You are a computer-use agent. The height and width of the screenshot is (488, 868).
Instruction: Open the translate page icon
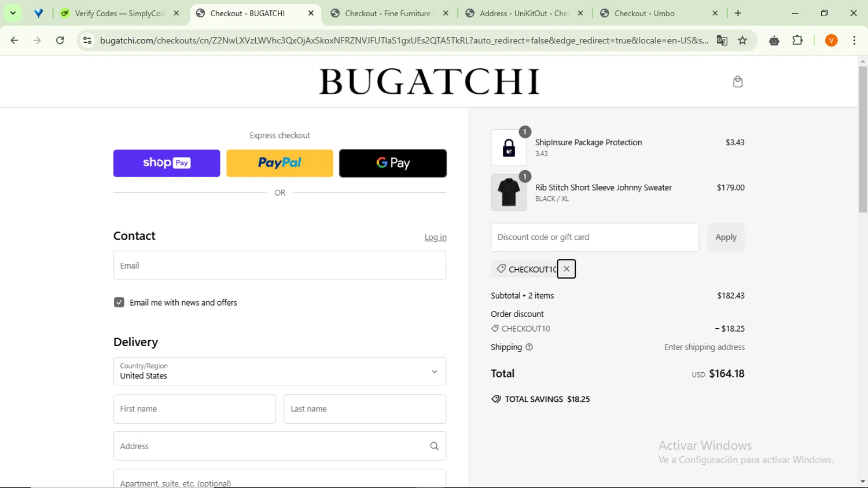tap(722, 41)
